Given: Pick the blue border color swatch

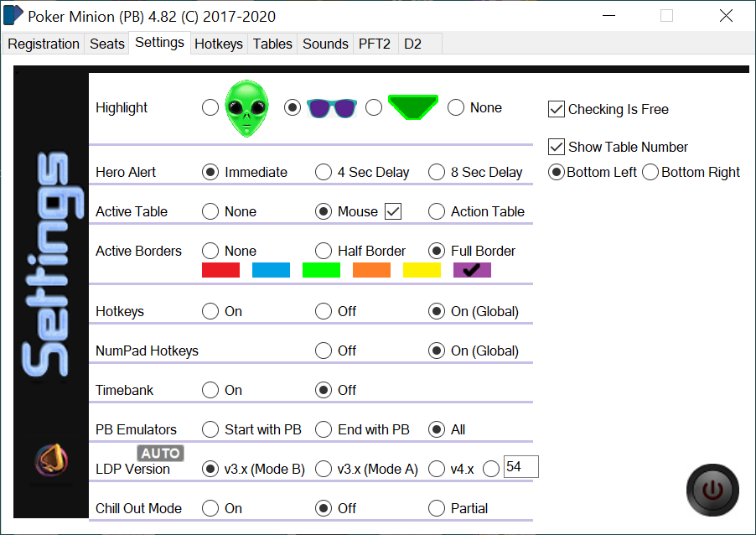Looking at the screenshot, I should pos(271,270).
